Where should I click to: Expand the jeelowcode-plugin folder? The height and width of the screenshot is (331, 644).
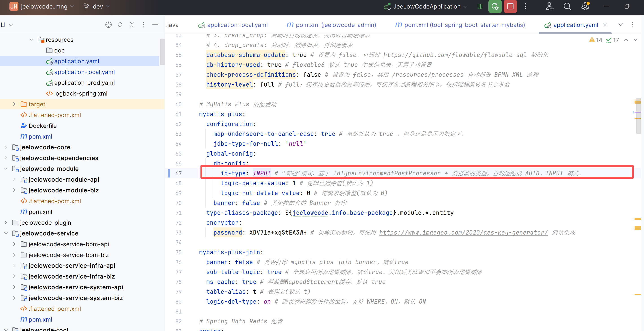[6, 222]
